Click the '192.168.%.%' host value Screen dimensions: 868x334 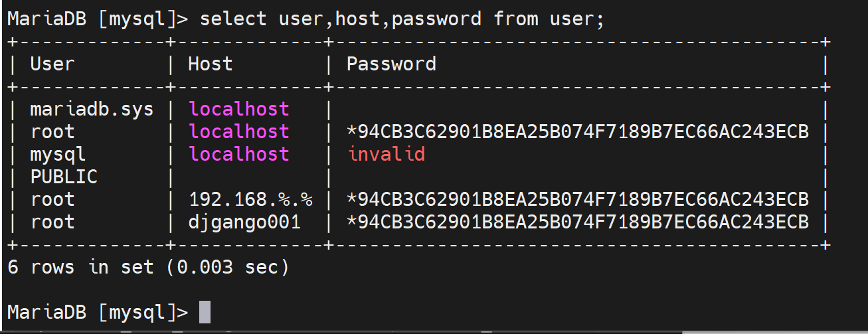tap(250, 199)
